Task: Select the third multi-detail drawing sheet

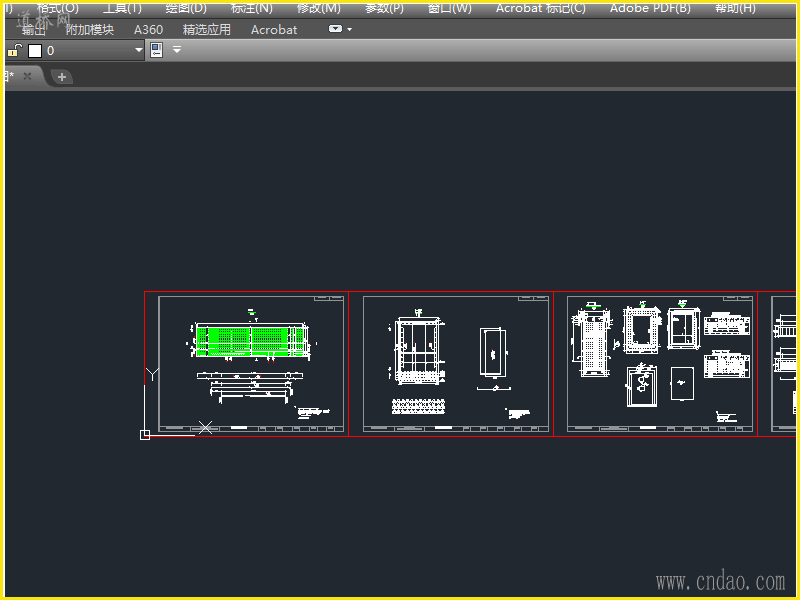Action: pyautogui.click(x=656, y=364)
